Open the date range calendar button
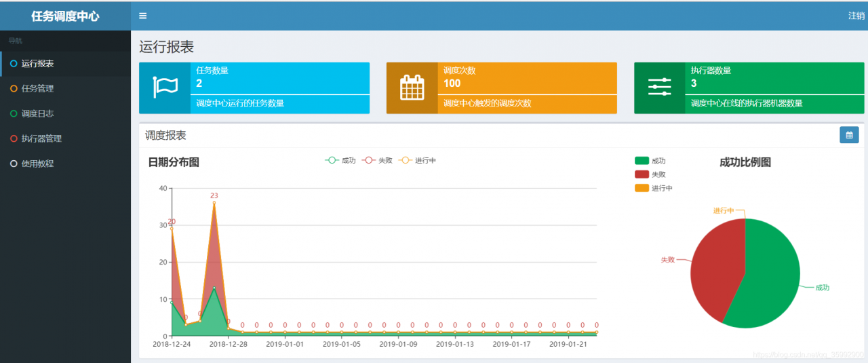The width and height of the screenshot is (868, 363). tap(849, 135)
